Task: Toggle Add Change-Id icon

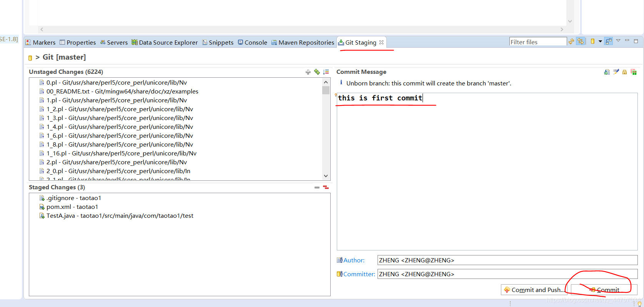Action: pyautogui.click(x=634, y=72)
